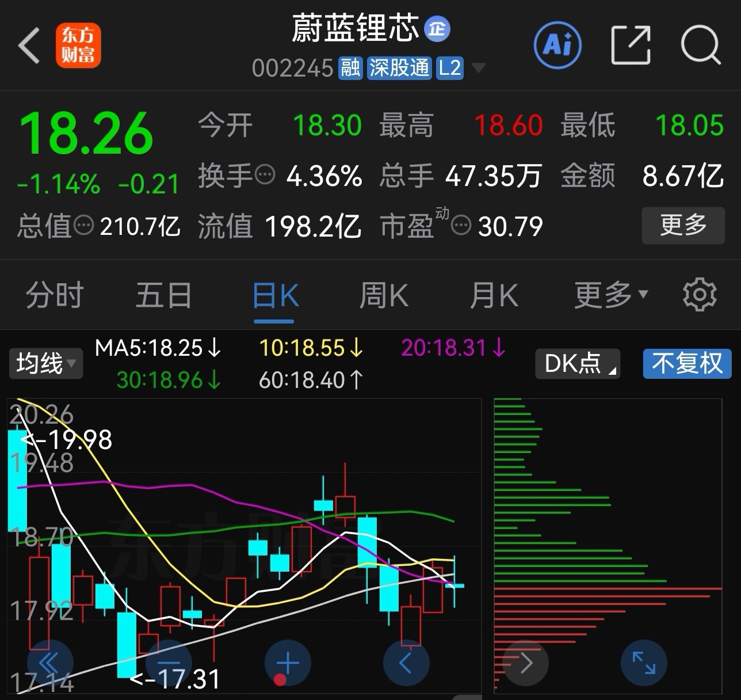The height and width of the screenshot is (700, 741).
Task: Tap the MA60 value 60:18.40
Action: [x=311, y=380]
